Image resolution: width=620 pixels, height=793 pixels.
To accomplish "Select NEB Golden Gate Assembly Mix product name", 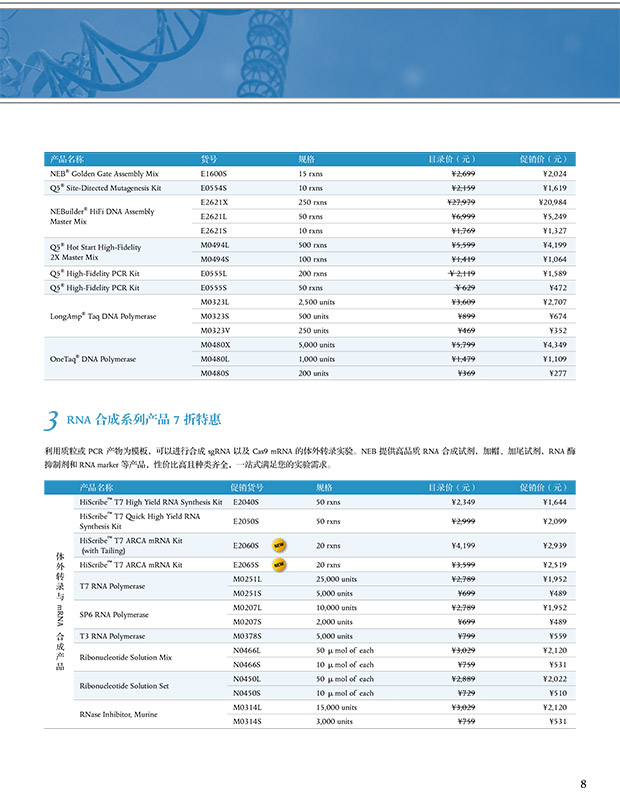I will [x=104, y=173].
